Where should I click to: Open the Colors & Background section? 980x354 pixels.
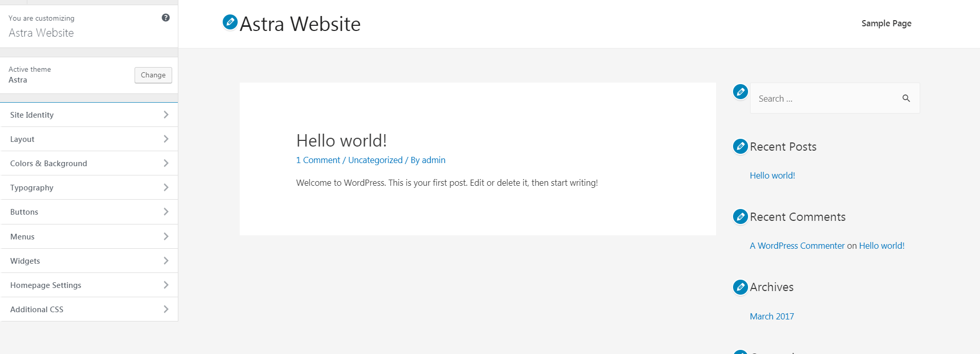coord(89,163)
